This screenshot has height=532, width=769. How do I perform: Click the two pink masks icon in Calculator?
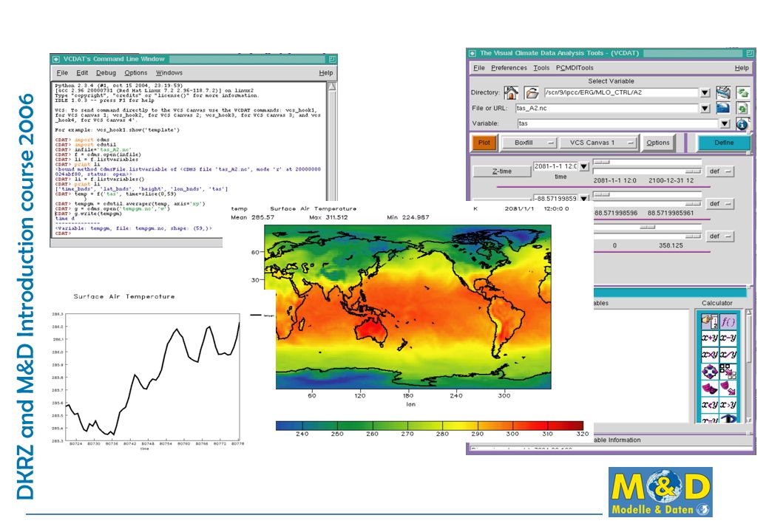[709, 389]
